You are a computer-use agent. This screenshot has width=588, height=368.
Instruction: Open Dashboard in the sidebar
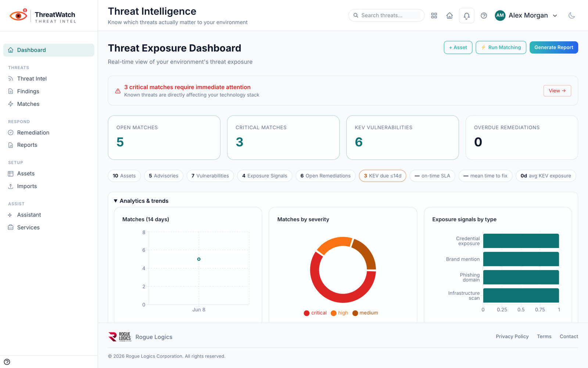(x=49, y=50)
